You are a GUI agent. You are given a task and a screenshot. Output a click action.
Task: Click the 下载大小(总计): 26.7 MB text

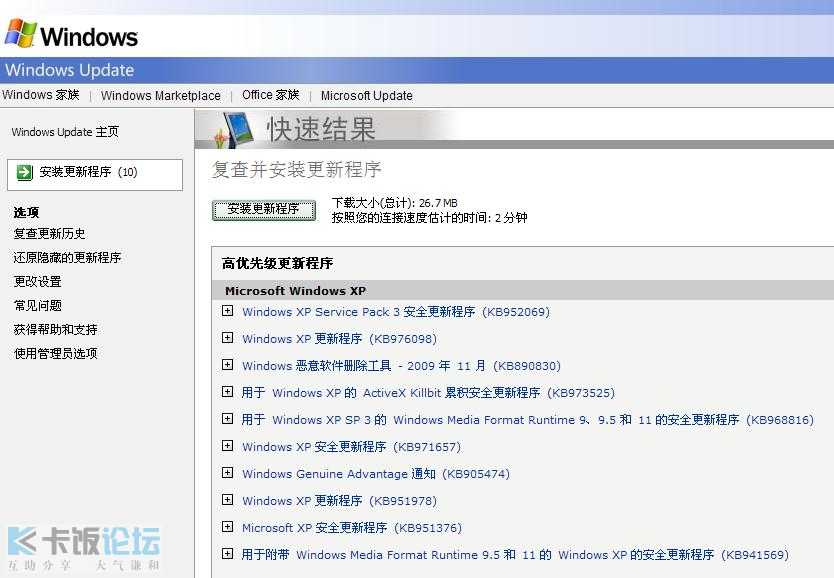(395, 203)
